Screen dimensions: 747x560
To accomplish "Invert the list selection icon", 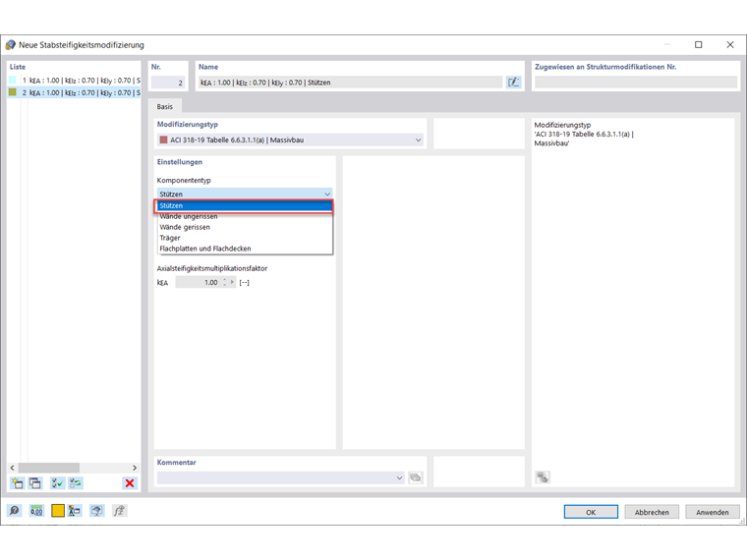I will [x=76, y=483].
